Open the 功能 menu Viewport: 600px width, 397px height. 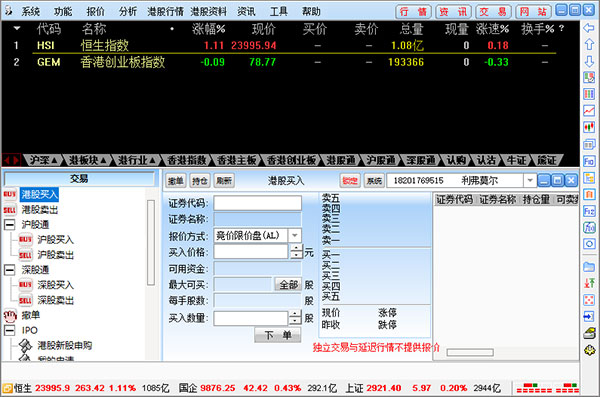63,11
